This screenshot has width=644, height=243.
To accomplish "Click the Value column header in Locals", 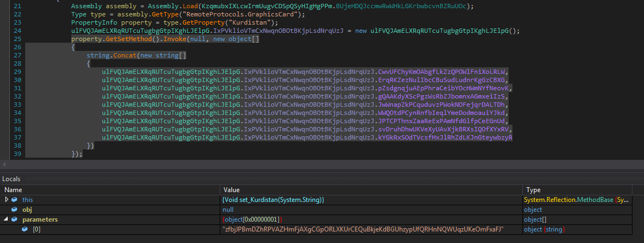I will coord(231,190).
